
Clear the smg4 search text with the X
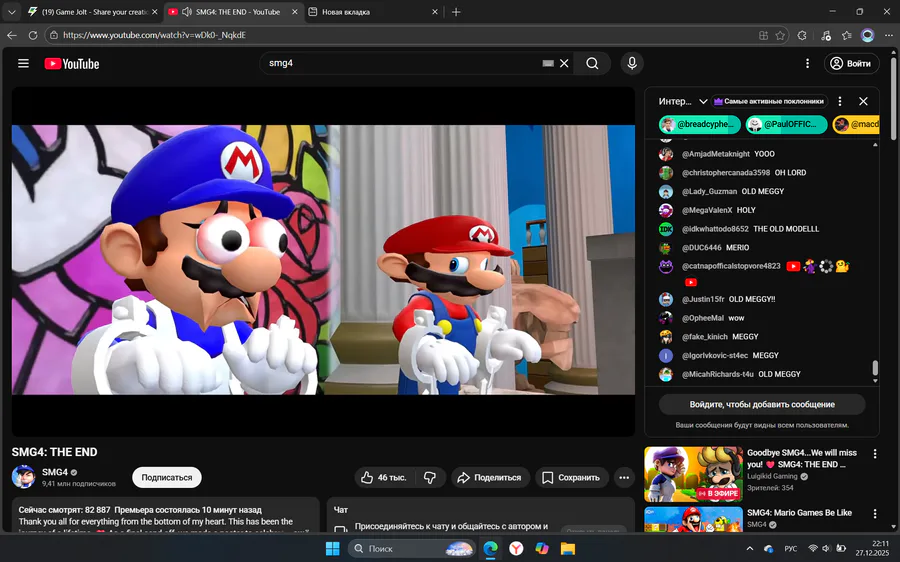pyautogui.click(x=564, y=63)
